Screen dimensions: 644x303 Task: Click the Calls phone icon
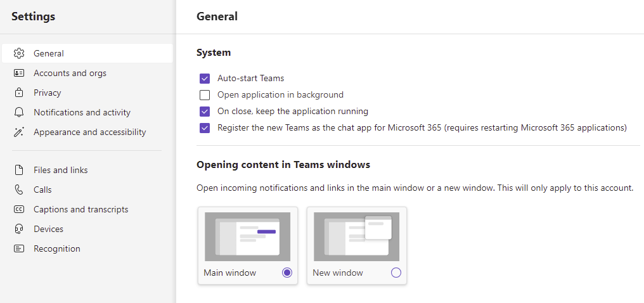19,190
